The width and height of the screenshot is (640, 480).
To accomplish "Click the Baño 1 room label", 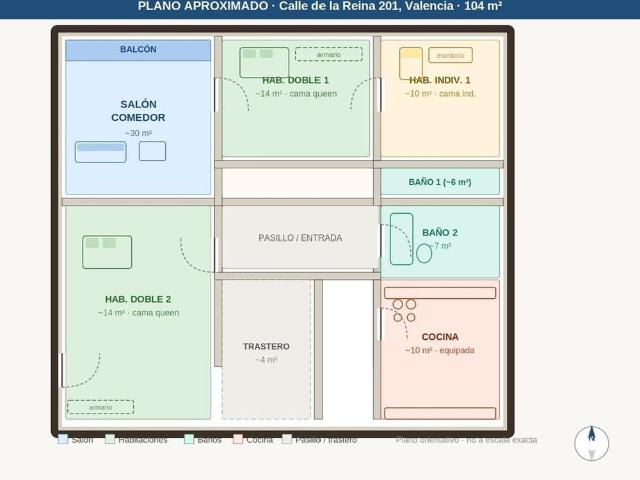I will (x=440, y=182).
